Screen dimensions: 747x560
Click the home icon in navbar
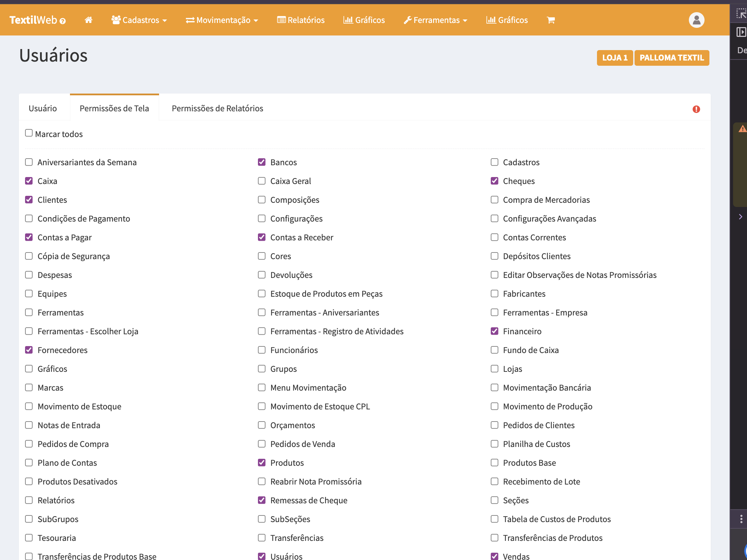coord(88,20)
